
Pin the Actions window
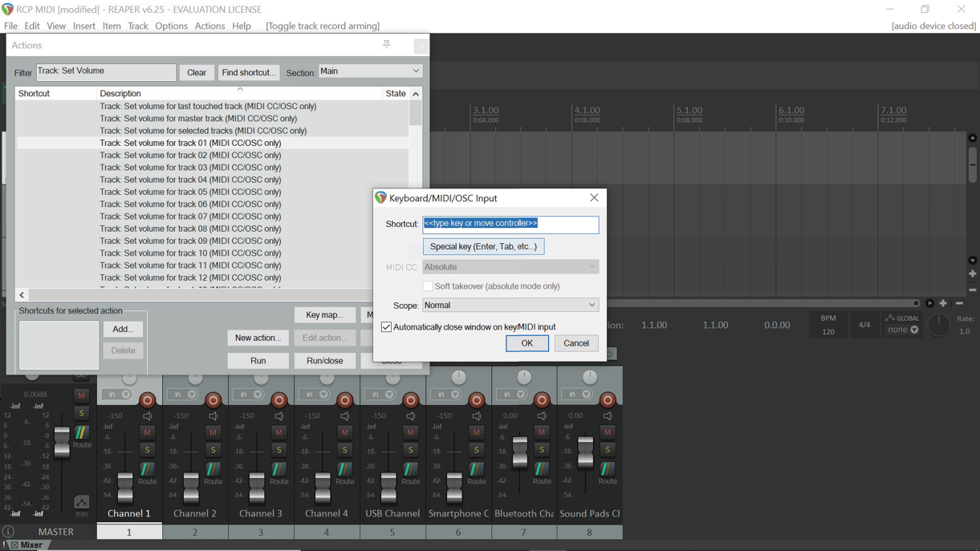coord(387,45)
